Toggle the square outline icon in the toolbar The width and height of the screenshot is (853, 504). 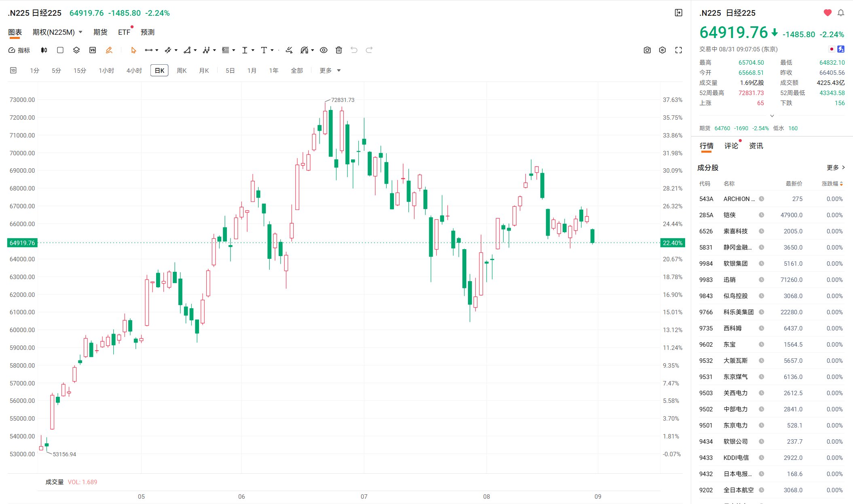point(60,50)
